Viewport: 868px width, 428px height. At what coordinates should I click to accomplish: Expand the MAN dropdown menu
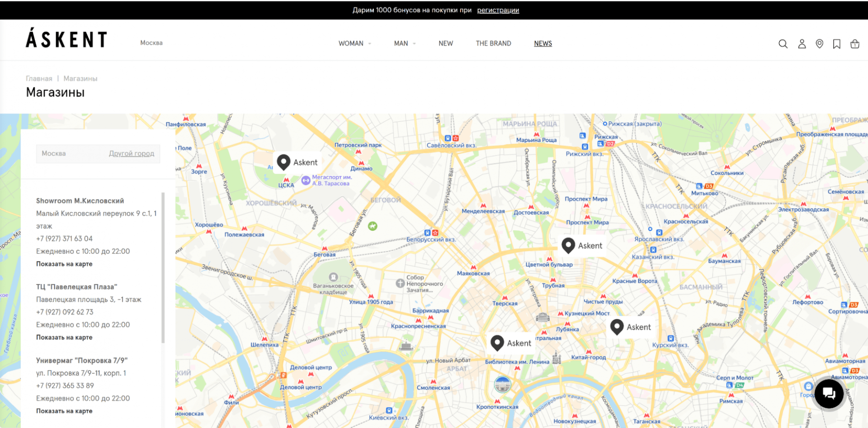(404, 43)
